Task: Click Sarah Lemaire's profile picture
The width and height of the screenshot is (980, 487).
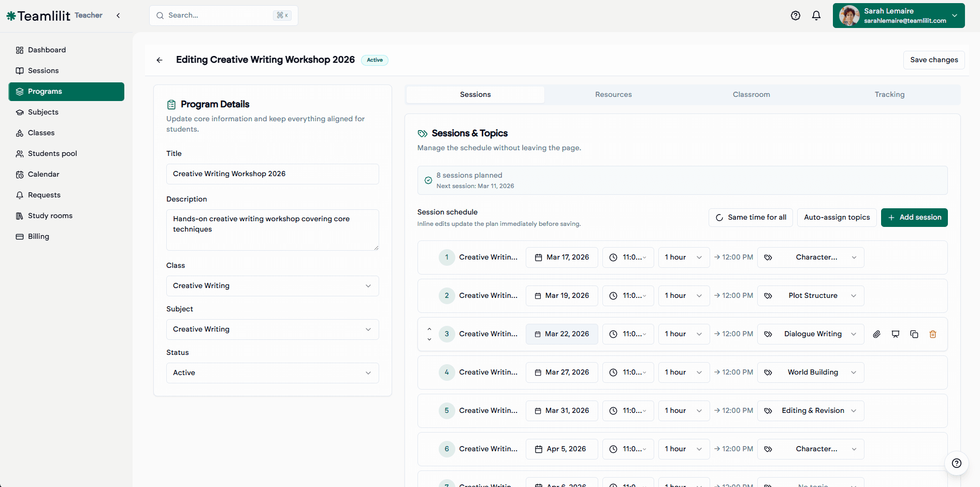Action: click(x=849, y=16)
